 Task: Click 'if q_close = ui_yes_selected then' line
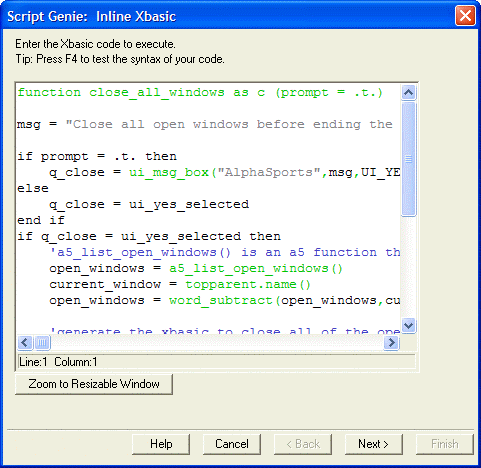(149, 236)
